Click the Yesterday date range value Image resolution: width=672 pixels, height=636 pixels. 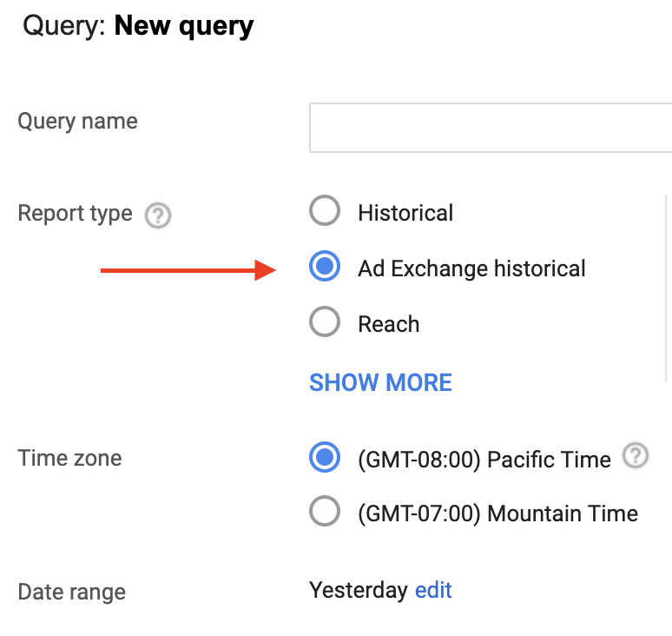click(x=359, y=591)
